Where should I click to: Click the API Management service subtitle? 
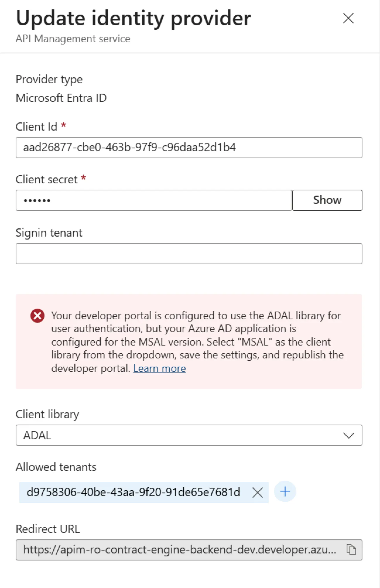coord(73,39)
